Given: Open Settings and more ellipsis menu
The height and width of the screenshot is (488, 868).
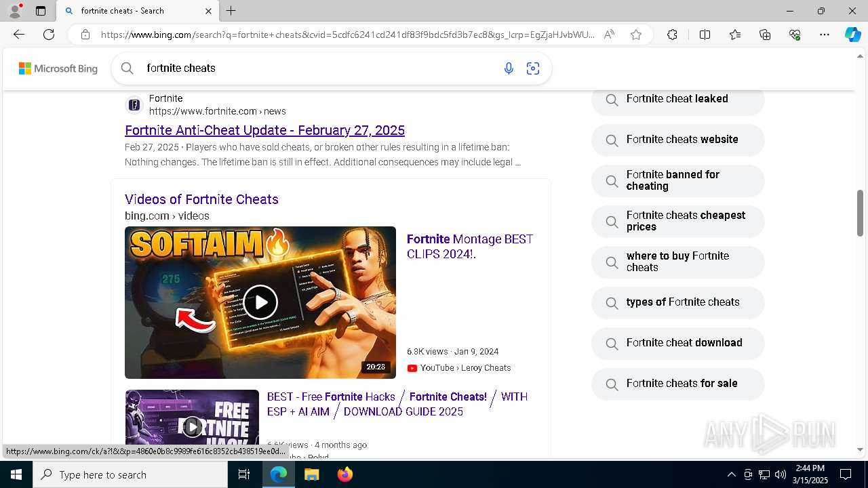Looking at the screenshot, I should click(825, 35).
